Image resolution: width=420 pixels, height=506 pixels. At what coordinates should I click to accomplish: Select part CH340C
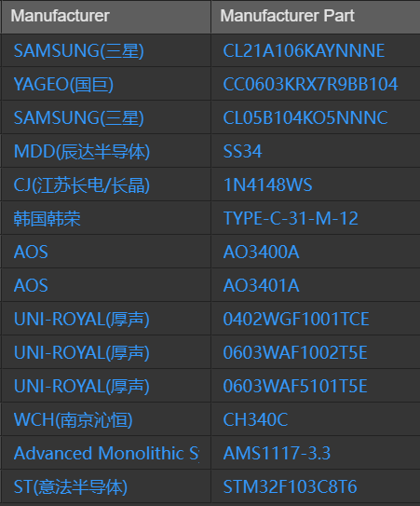[x=255, y=420]
